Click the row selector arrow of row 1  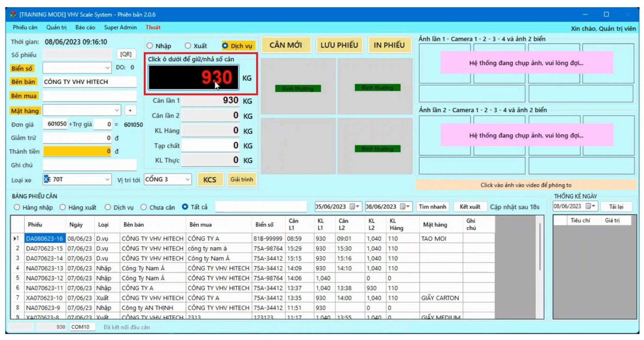click(x=16, y=239)
